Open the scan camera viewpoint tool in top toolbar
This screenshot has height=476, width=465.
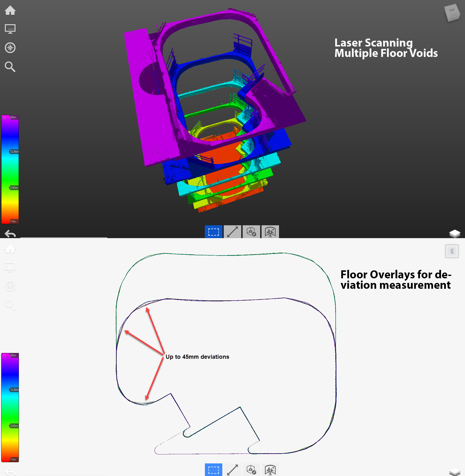point(270,232)
